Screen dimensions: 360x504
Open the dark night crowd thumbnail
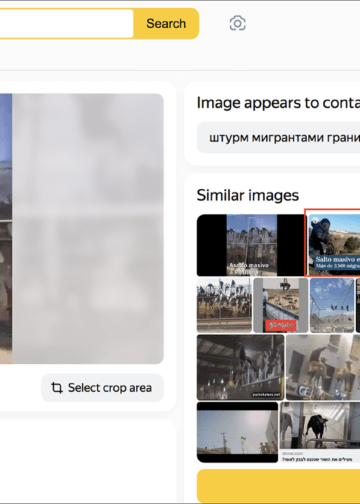pos(240,367)
